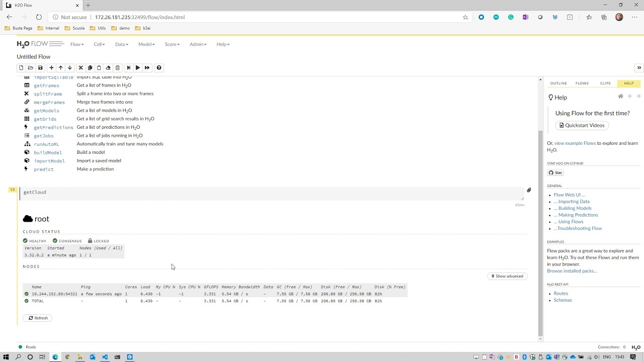This screenshot has height=362, width=644.
Task: Save the flow with floppy disk icon
Action: point(40,68)
